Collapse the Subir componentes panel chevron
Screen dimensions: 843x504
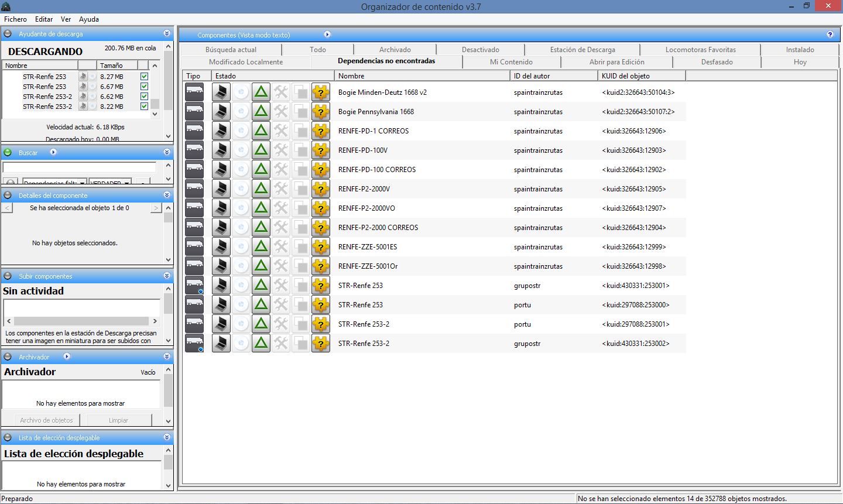coord(167,276)
